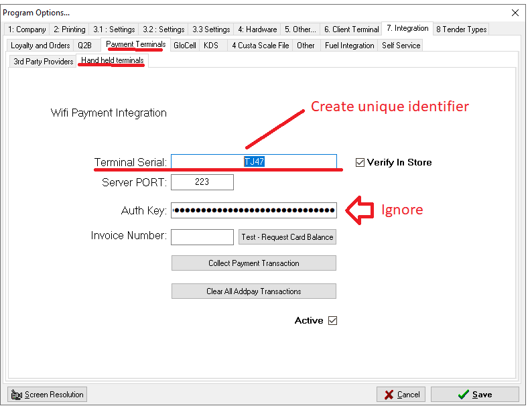Image resolution: width=532 pixels, height=406 pixels.
Task: Click the Save button
Action: (474, 395)
